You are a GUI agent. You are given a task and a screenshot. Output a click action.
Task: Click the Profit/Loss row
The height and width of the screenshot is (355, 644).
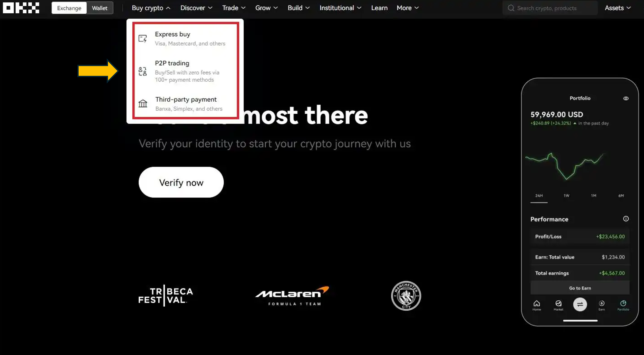tap(580, 237)
